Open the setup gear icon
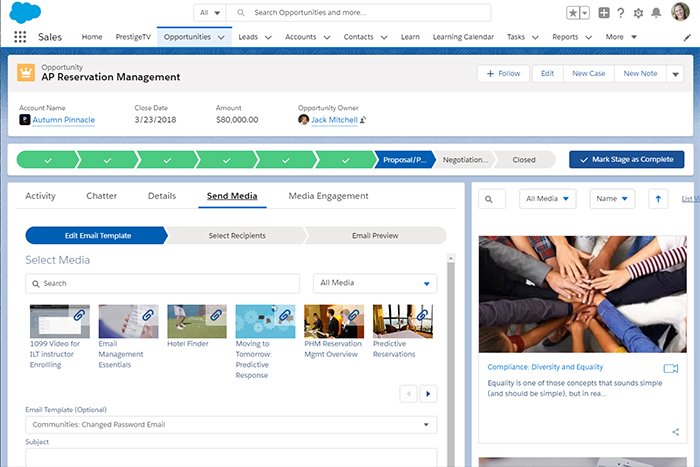Screen dimensions: 700x467 pos(638,13)
